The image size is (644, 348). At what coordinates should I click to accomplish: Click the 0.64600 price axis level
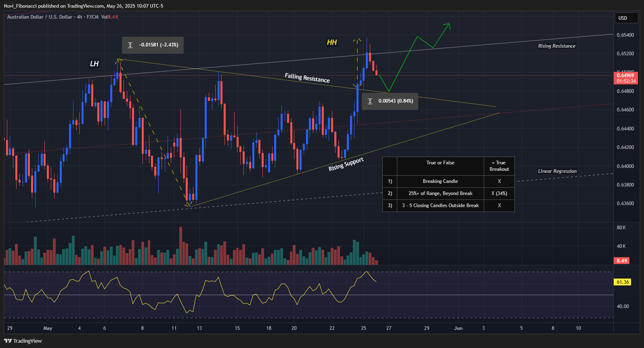click(x=625, y=110)
